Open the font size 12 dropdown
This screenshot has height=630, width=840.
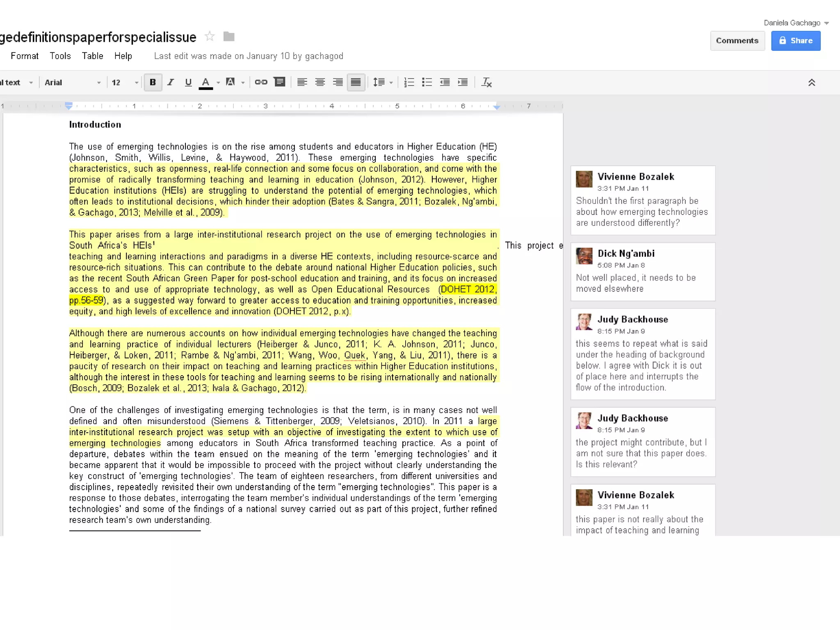[x=125, y=82]
